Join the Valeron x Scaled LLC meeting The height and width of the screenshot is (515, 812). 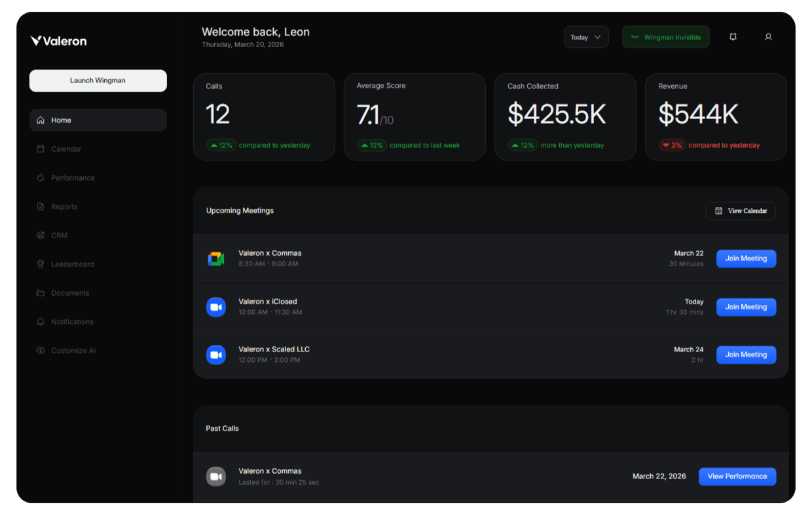[746, 355]
